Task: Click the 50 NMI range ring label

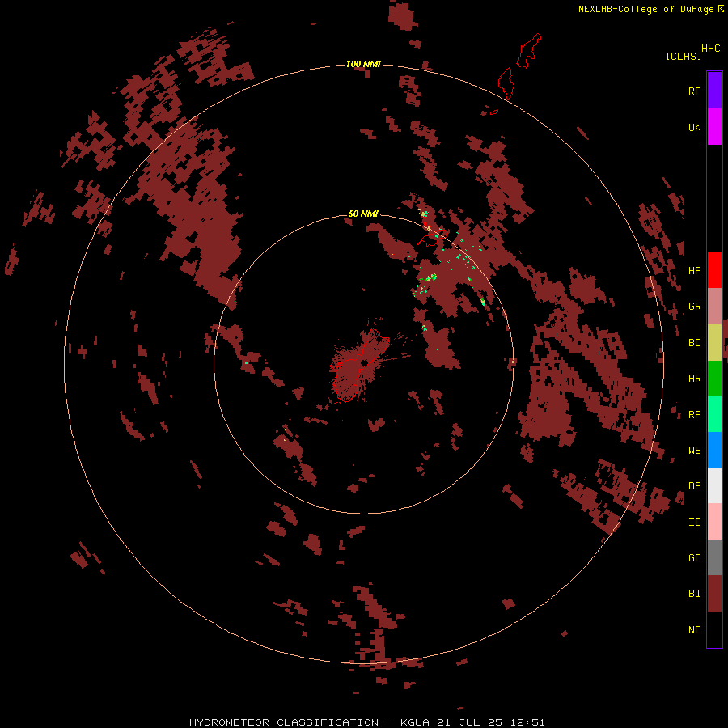Action: coord(363,214)
